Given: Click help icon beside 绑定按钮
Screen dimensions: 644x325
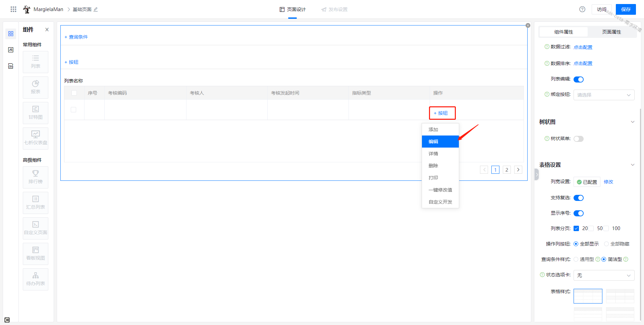Looking at the screenshot, I should (547, 94).
